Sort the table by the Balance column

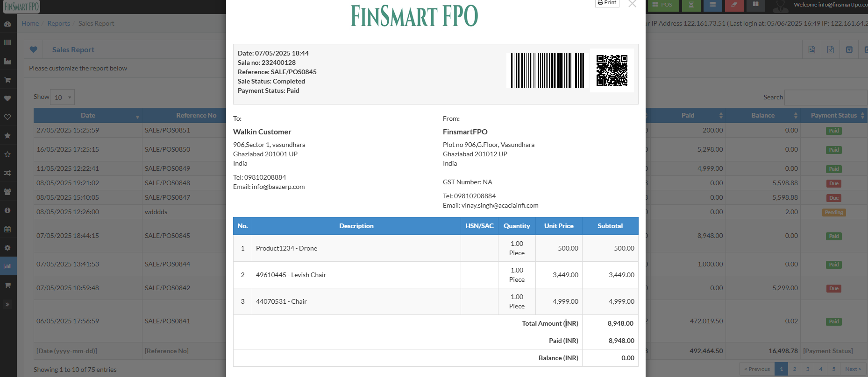coord(763,115)
